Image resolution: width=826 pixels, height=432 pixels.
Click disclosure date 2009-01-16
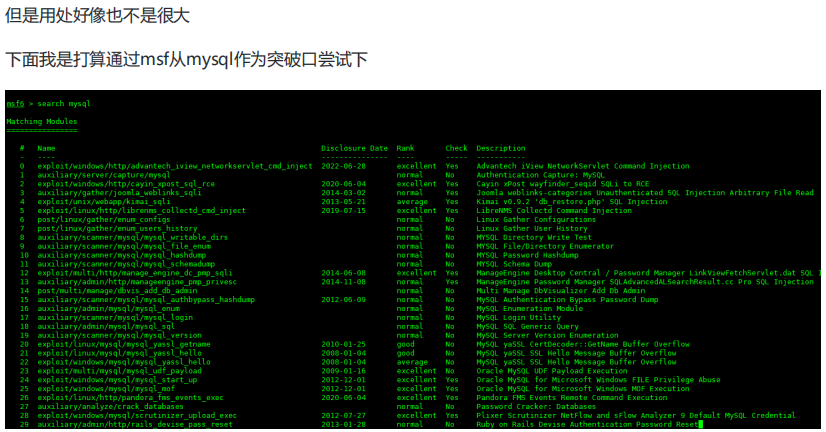coord(343,371)
